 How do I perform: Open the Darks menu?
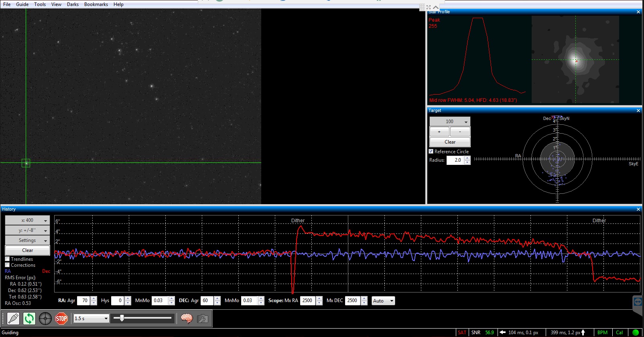(x=73, y=4)
